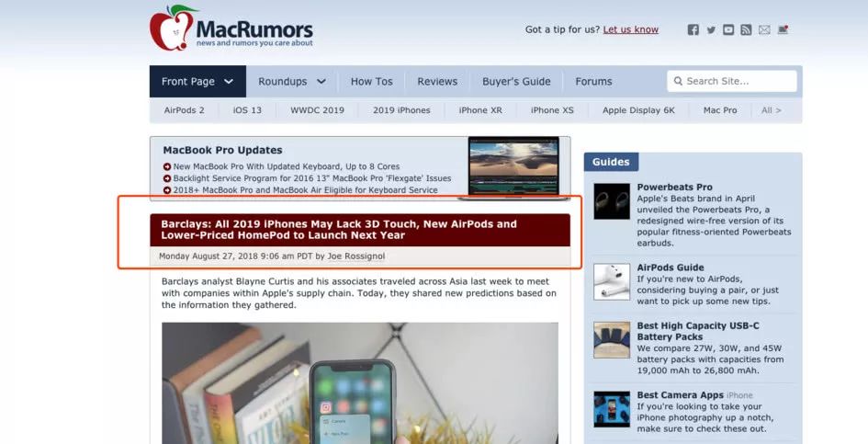Screen dimensions: 868x444
Task: Open Backlight Service Program Flexgate story
Action: tap(312, 178)
